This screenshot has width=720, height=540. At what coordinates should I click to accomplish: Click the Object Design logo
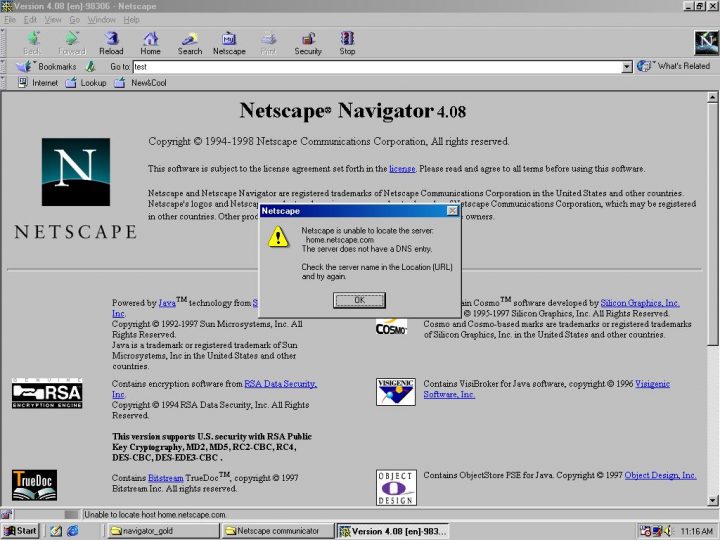click(x=396, y=487)
